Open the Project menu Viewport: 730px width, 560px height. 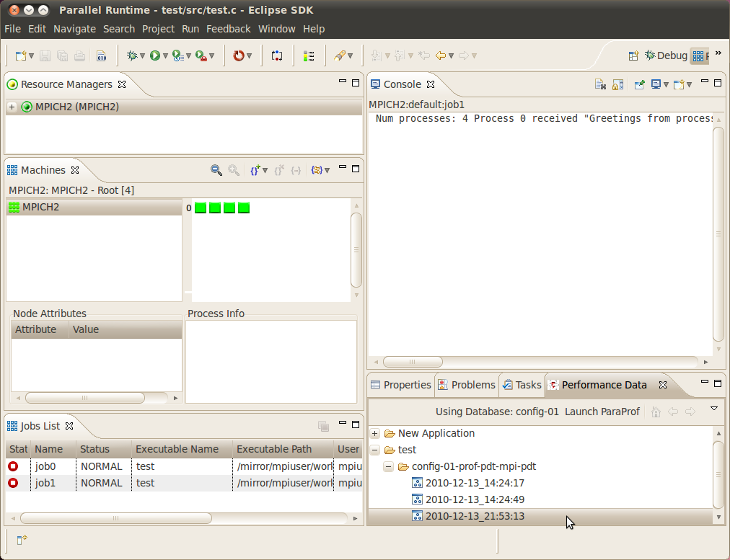(158, 29)
